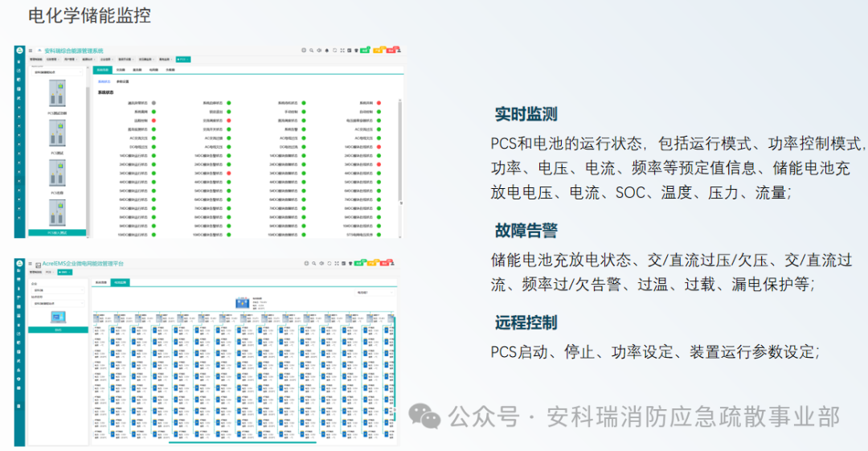Click the hamburger menu in the top energy management window

click(x=31, y=51)
